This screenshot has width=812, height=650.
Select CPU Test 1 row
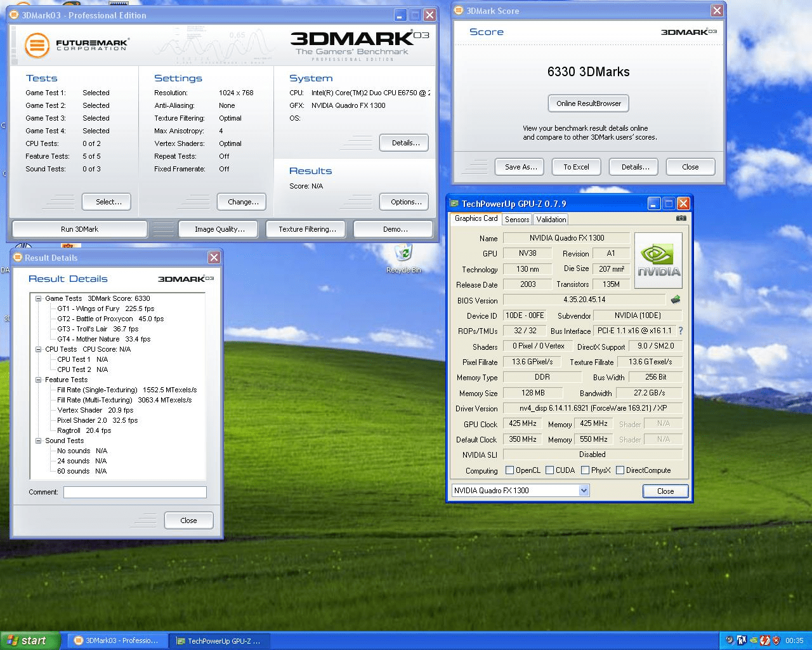coord(82,359)
